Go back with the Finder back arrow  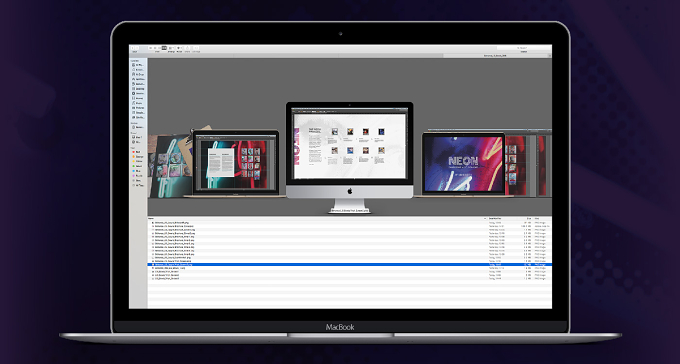132,48
